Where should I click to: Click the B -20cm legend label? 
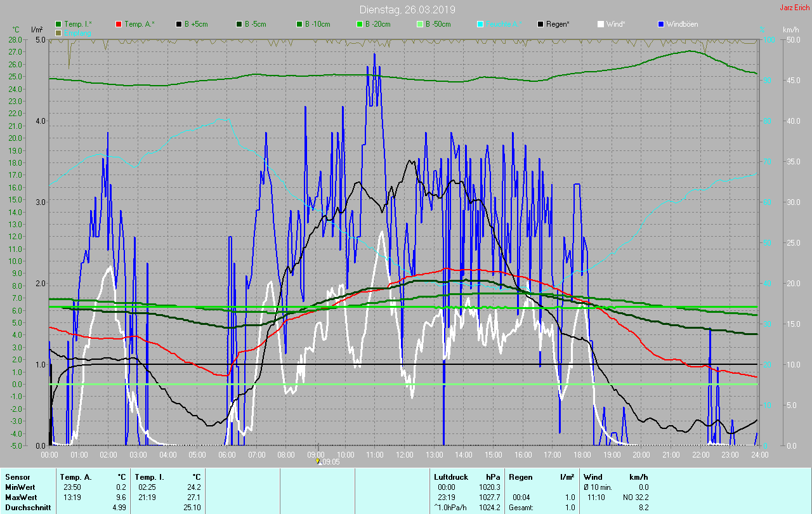(x=377, y=24)
